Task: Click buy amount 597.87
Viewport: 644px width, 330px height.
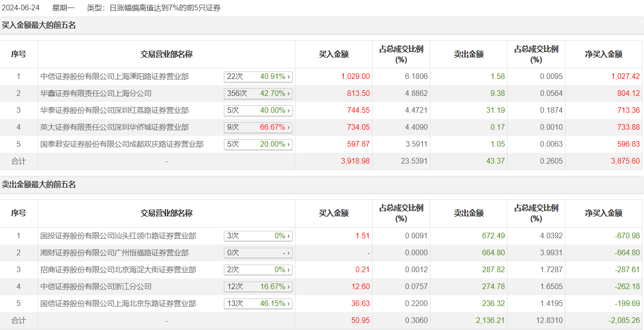Action: click(358, 144)
